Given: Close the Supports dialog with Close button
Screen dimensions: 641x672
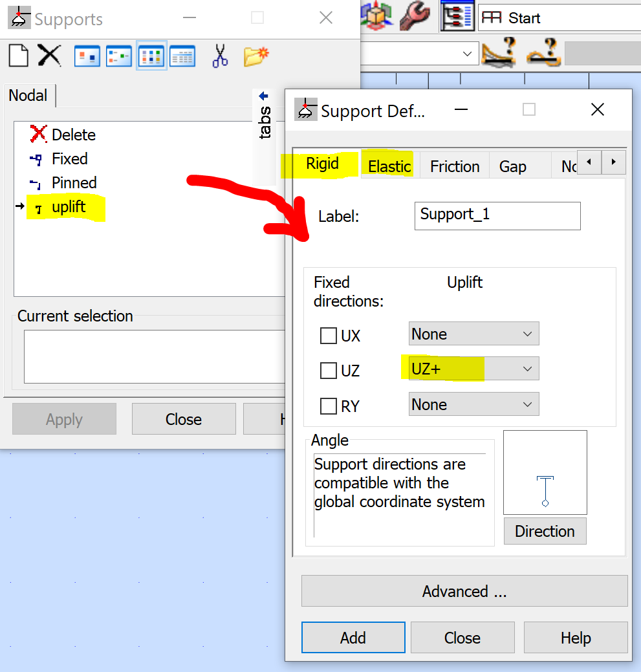Looking at the screenshot, I should click(184, 419).
